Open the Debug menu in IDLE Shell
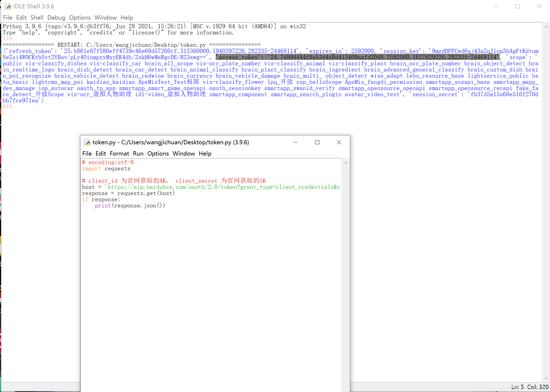This screenshot has width=550, height=392. tap(56, 17)
